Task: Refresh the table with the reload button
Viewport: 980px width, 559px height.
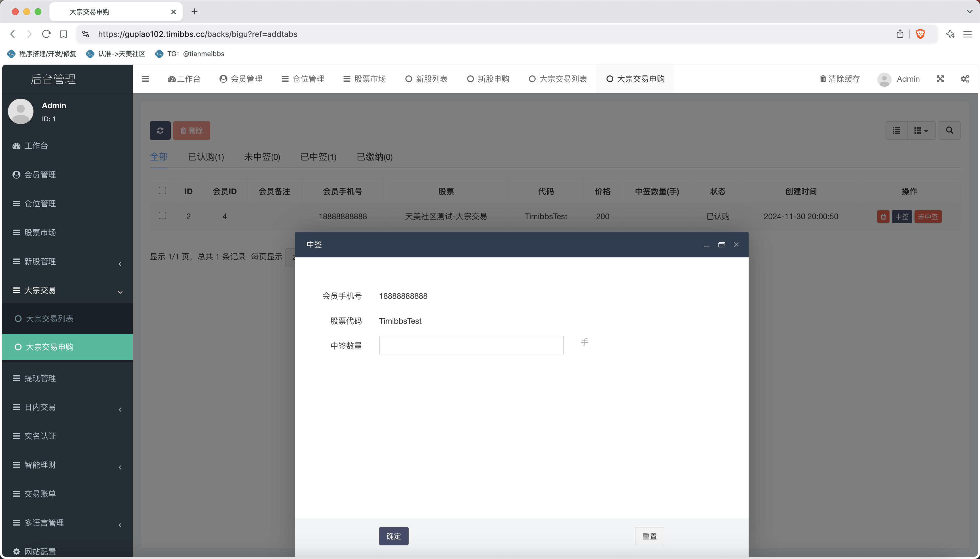Action: pyautogui.click(x=160, y=130)
